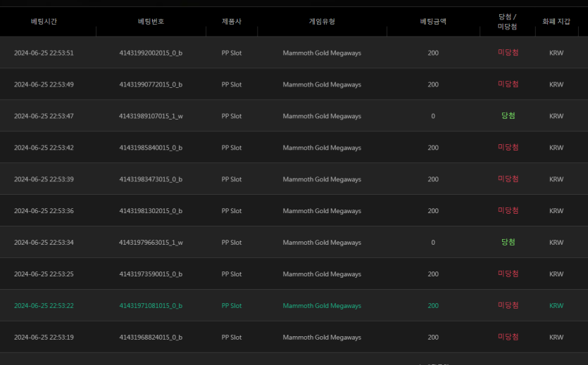Click PP Slot in 22:53:51 row
Image resolution: width=588 pixels, height=365 pixels.
coord(232,53)
